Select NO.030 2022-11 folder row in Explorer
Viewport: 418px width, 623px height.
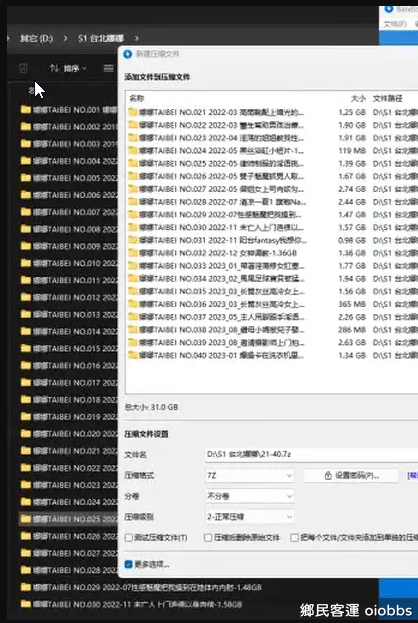(x=132, y=604)
